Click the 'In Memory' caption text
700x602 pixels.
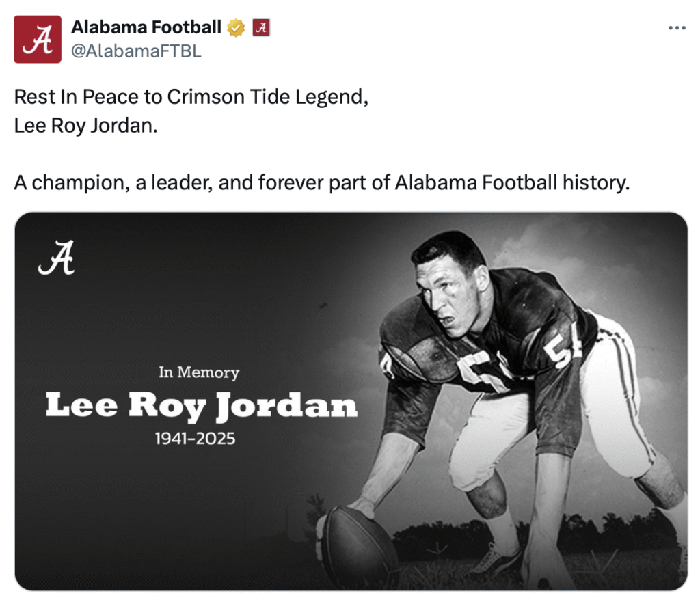click(x=199, y=372)
